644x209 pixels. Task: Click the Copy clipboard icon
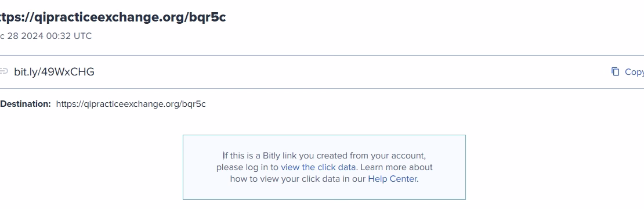tap(615, 71)
